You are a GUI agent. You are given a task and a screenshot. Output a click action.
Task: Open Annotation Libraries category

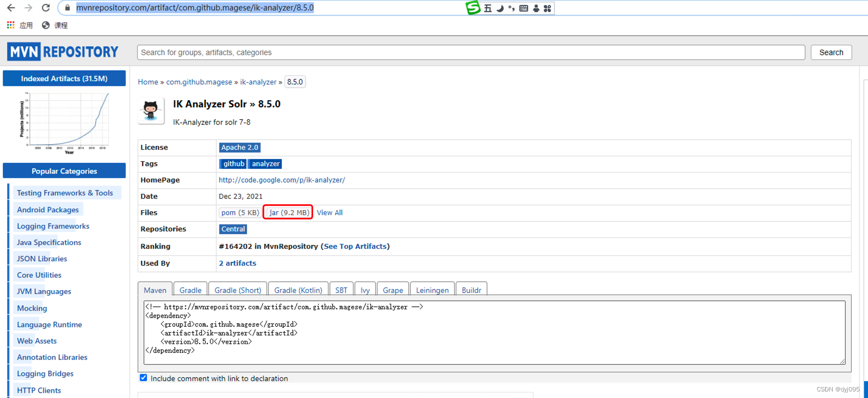coord(52,357)
